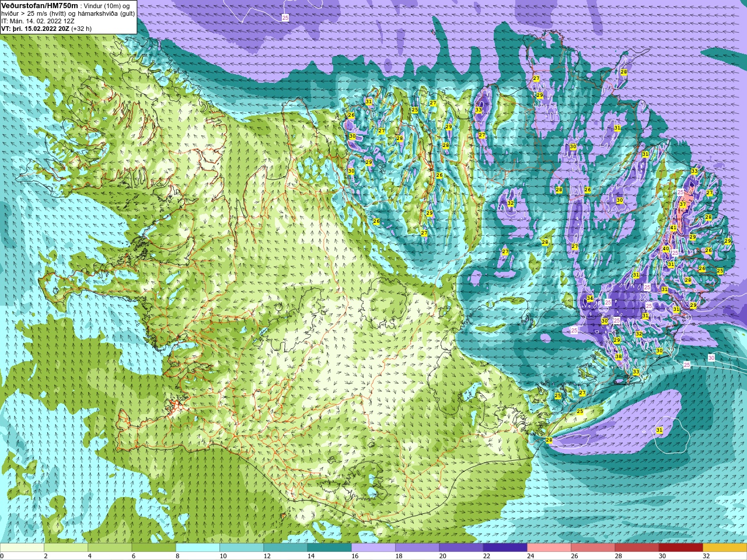The image size is (747, 560).
Task: Click the 22–24 m/s dark indigo legend swatch
Action: (505, 548)
